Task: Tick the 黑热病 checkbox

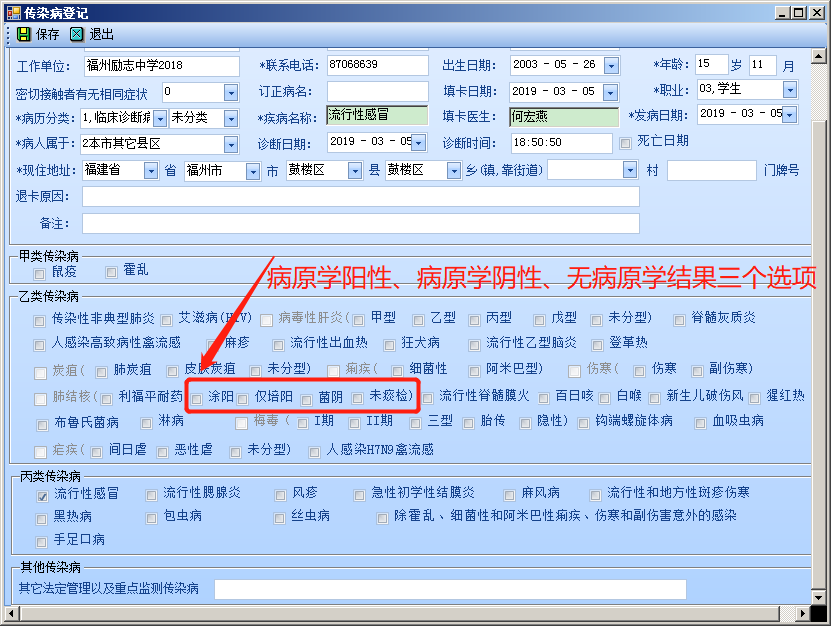Action: click(41, 519)
